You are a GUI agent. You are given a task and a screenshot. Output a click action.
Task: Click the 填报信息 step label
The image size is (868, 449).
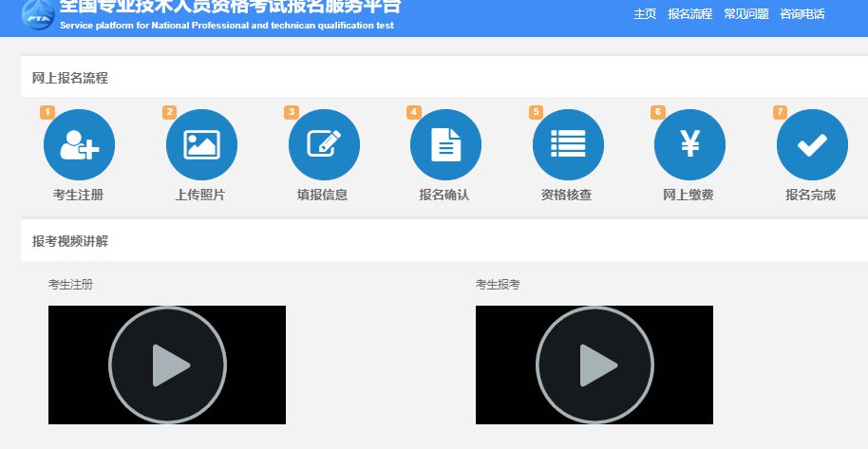(322, 195)
